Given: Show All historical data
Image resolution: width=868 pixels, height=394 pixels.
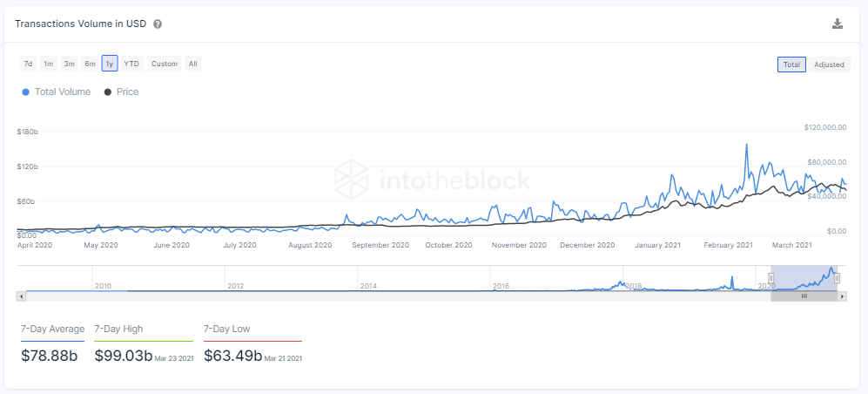Looking at the screenshot, I should click(192, 64).
